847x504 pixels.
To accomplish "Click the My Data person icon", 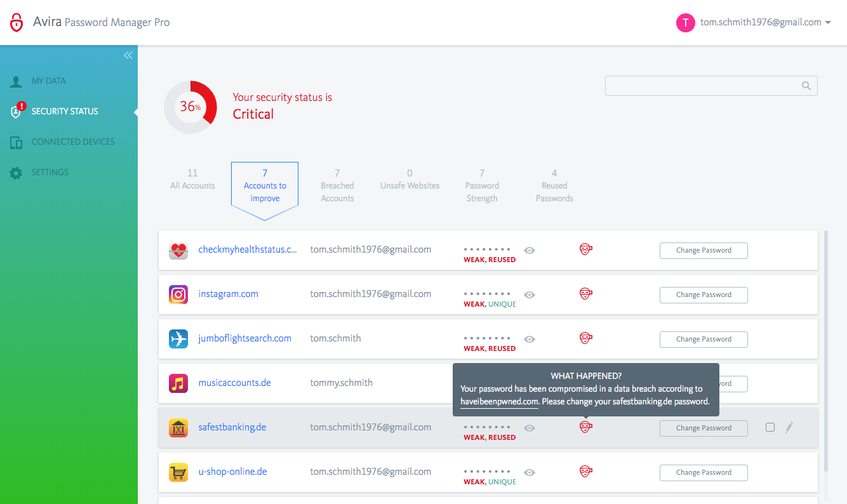I will (x=16, y=82).
